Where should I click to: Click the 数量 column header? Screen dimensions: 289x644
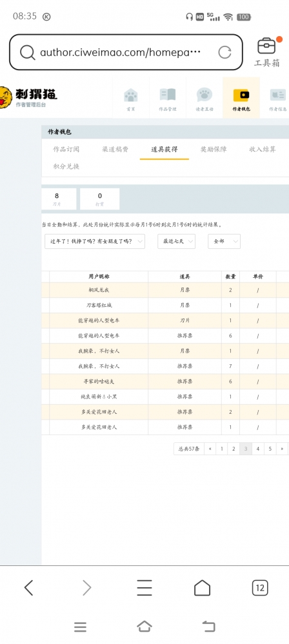click(x=231, y=277)
